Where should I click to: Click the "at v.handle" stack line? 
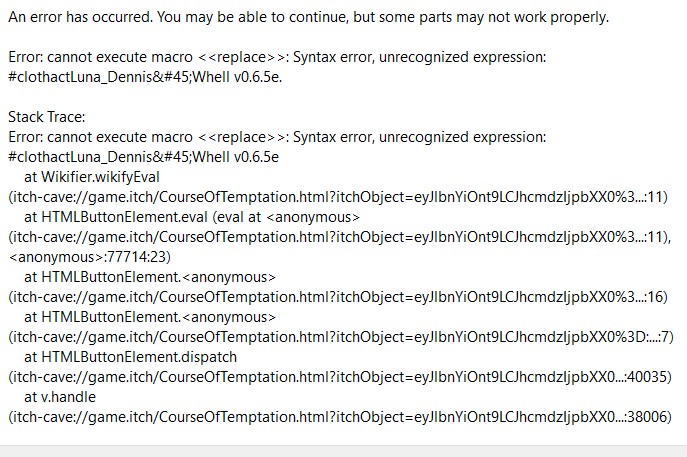pyautogui.click(x=60, y=397)
